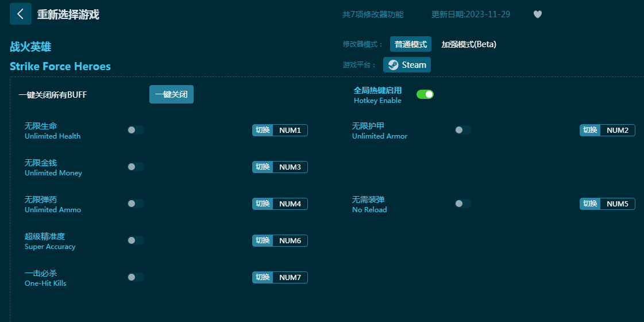Click the Steam platform button
The image size is (644, 322).
(x=407, y=65)
